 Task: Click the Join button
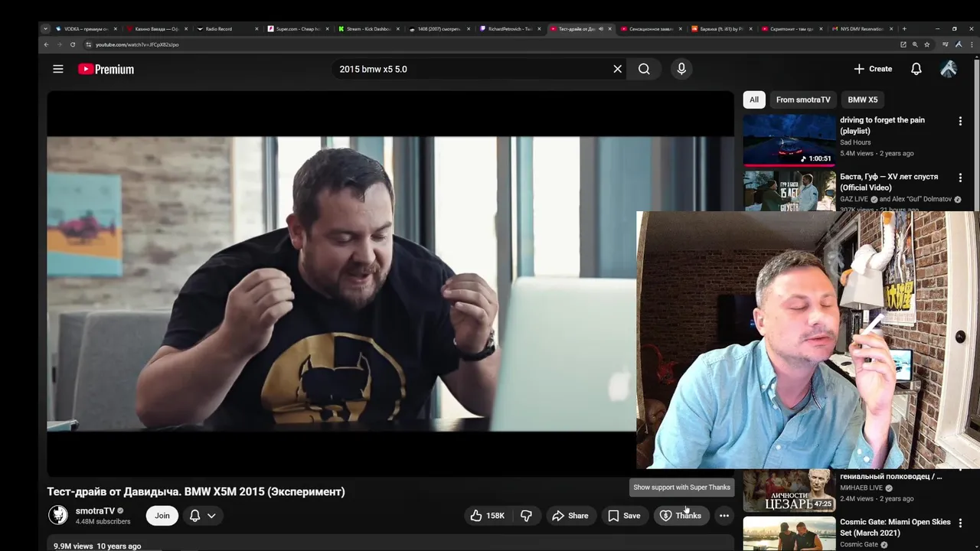tap(162, 516)
